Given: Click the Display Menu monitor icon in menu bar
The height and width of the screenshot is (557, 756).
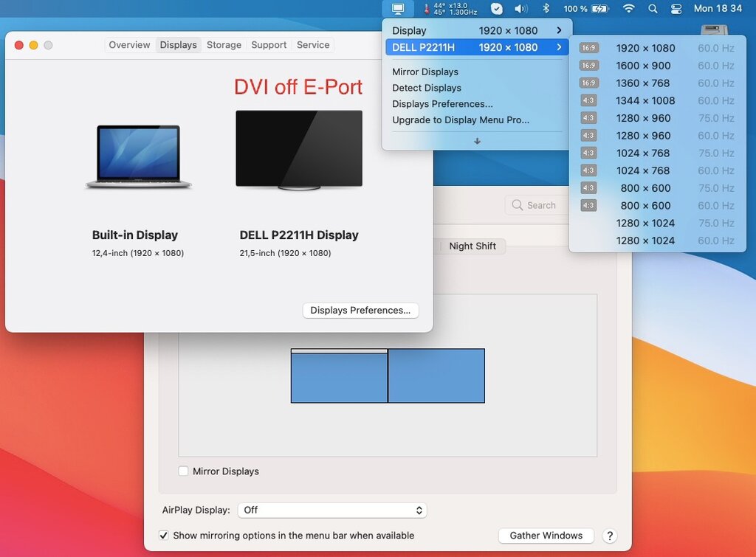Looking at the screenshot, I should point(398,9).
